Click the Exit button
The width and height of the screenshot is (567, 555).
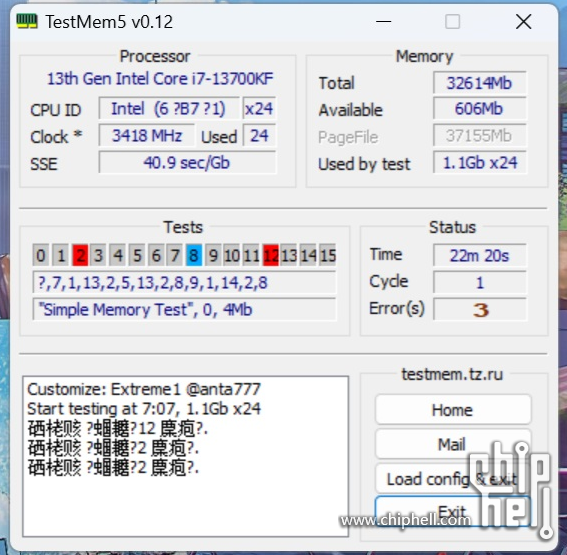(x=453, y=511)
